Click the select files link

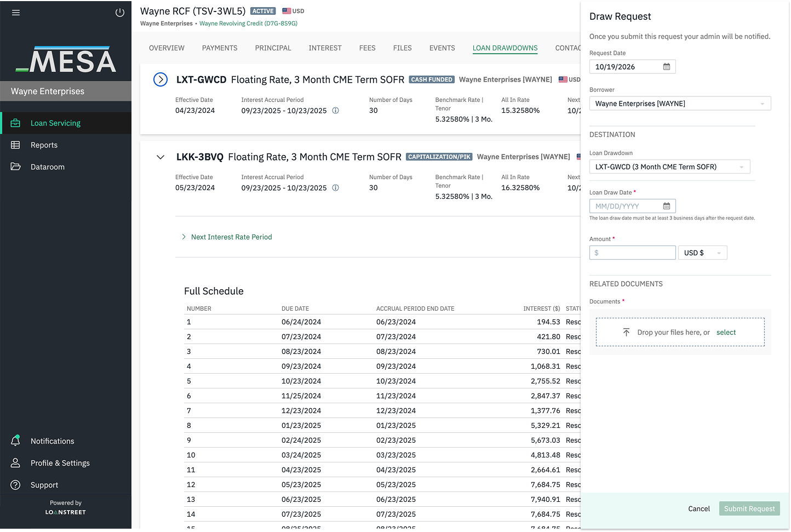click(726, 333)
